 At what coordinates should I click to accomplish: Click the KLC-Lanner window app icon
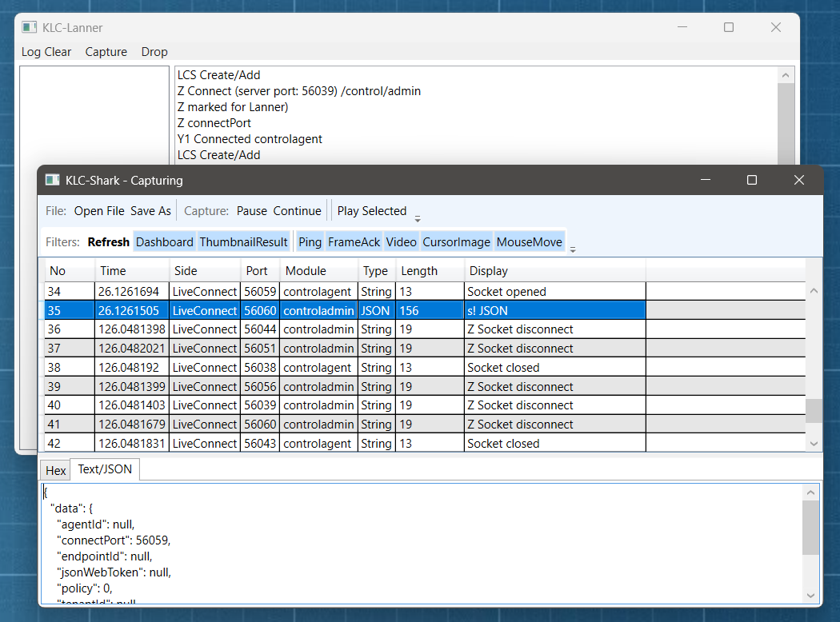click(x=30, y=27)
